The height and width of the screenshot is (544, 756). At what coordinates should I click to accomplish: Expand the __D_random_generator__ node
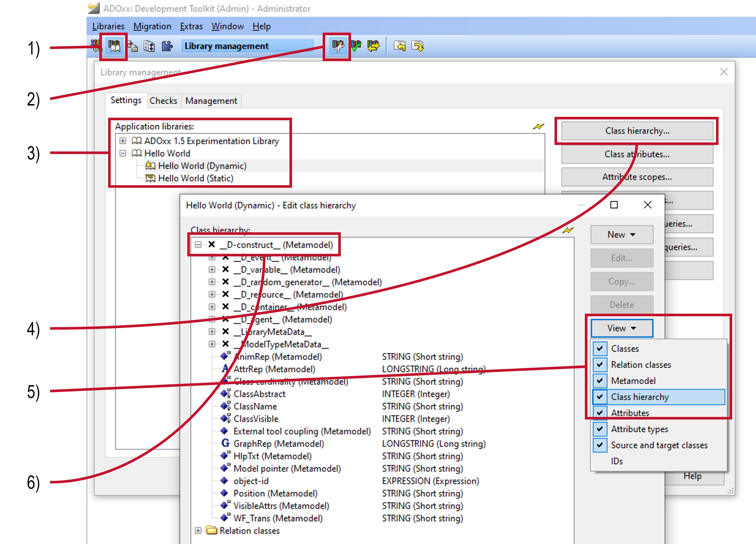212,282
